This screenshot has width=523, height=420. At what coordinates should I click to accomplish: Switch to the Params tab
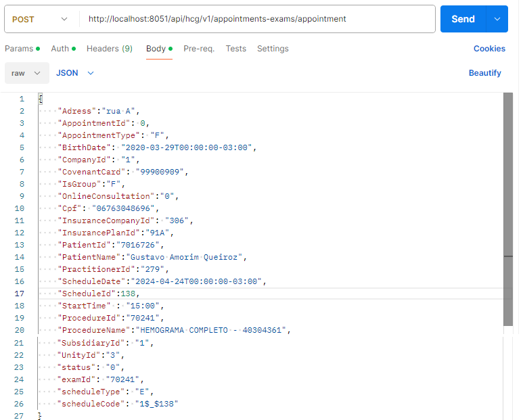[x=19, y=49]
